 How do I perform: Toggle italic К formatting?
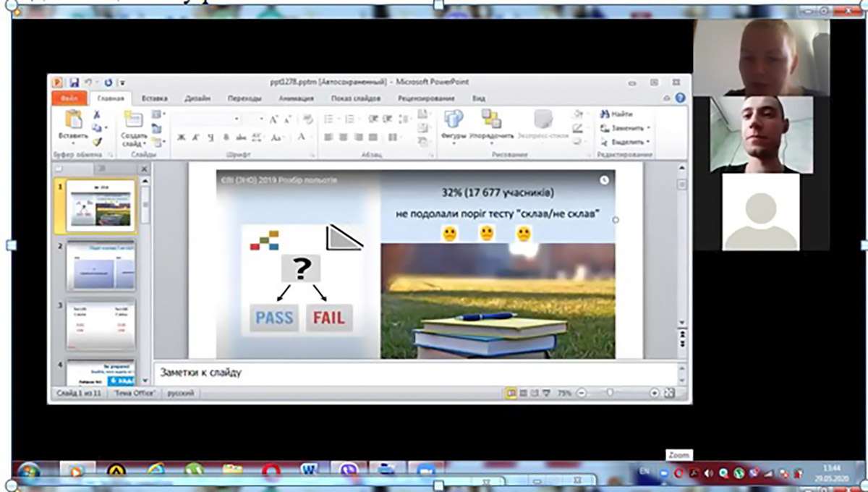click(195, 137)
